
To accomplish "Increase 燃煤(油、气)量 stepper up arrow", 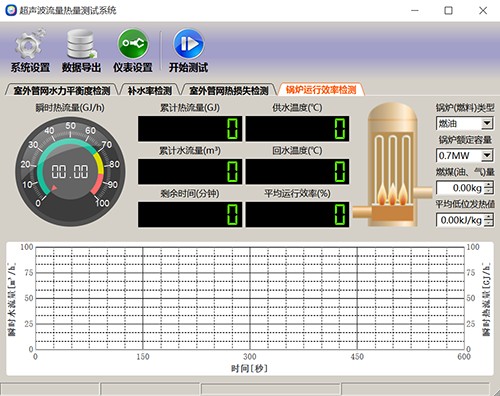I will [489, 184].
